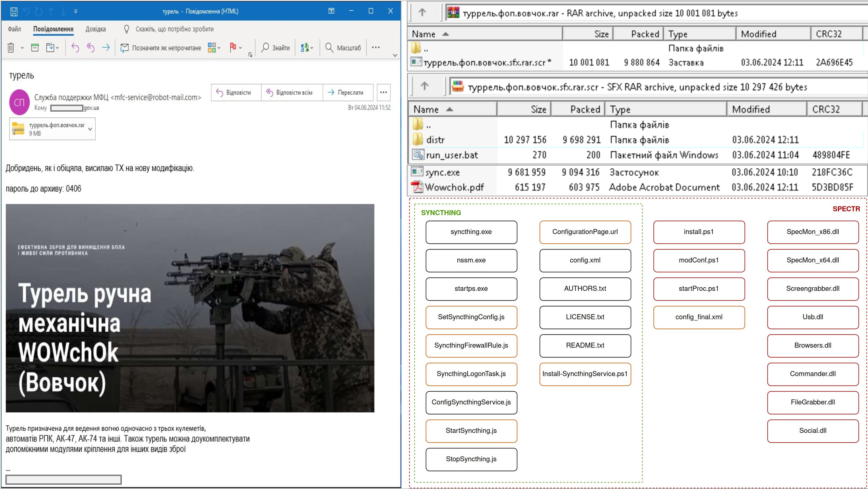Image resolution: width=868 pixels, height=489 pixels.
Task: Click the Відповісти всім button
Action: point(289,92)
